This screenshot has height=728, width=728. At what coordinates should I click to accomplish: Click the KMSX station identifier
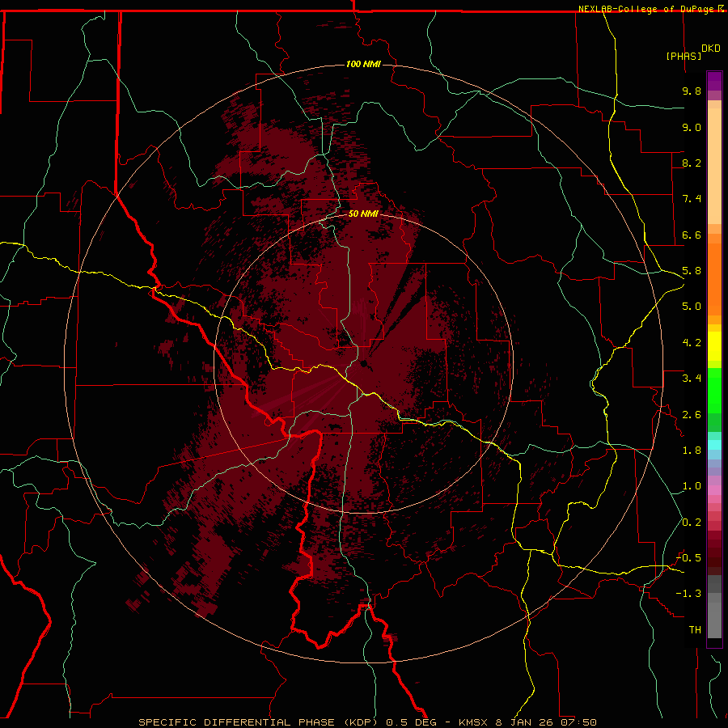473,722
